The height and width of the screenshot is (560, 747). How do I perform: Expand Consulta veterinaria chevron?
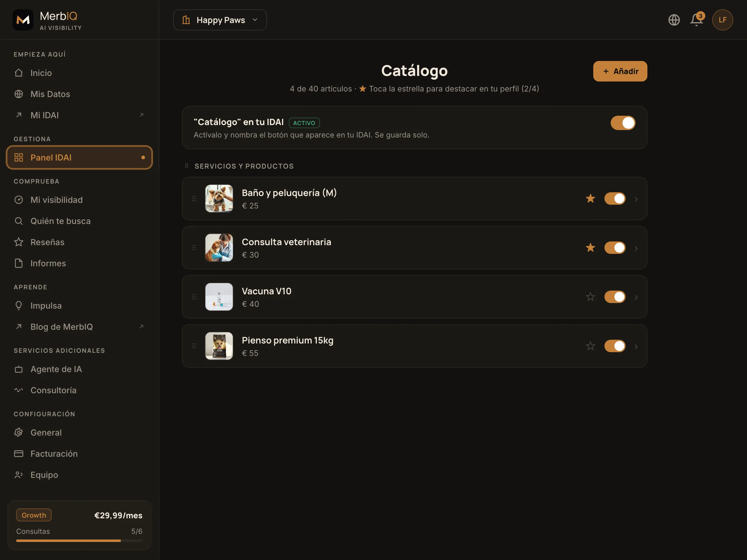coord(636,249)
